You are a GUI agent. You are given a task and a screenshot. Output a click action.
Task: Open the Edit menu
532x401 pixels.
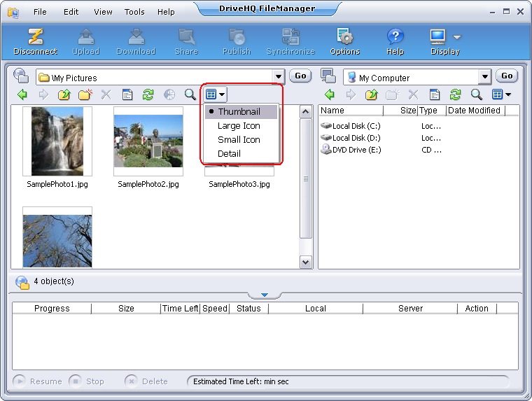click(71, 12)
